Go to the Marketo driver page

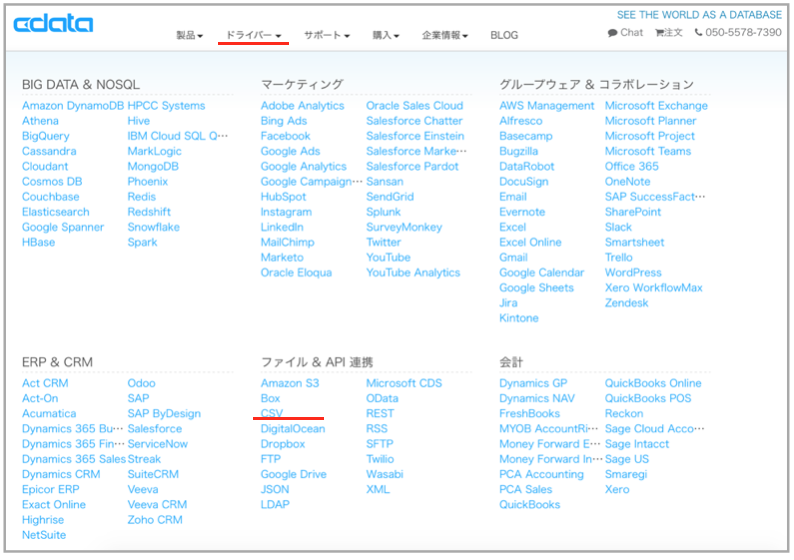[282, 257]
